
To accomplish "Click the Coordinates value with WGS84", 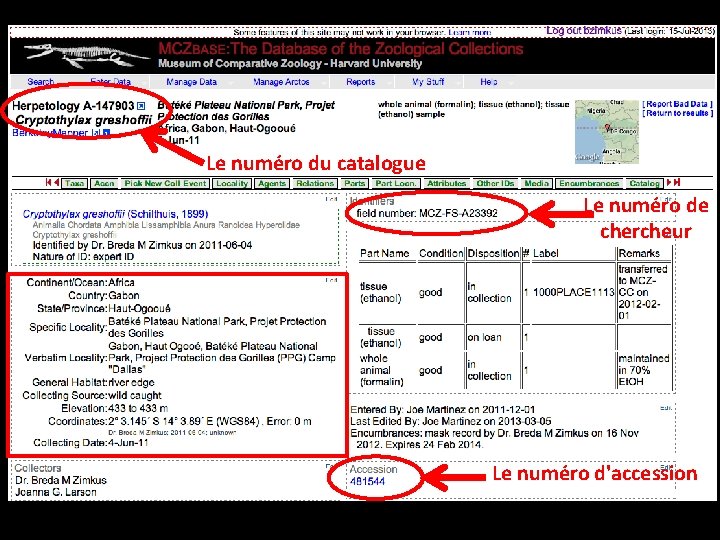I will pyautogui.click(x=210, y=422).
